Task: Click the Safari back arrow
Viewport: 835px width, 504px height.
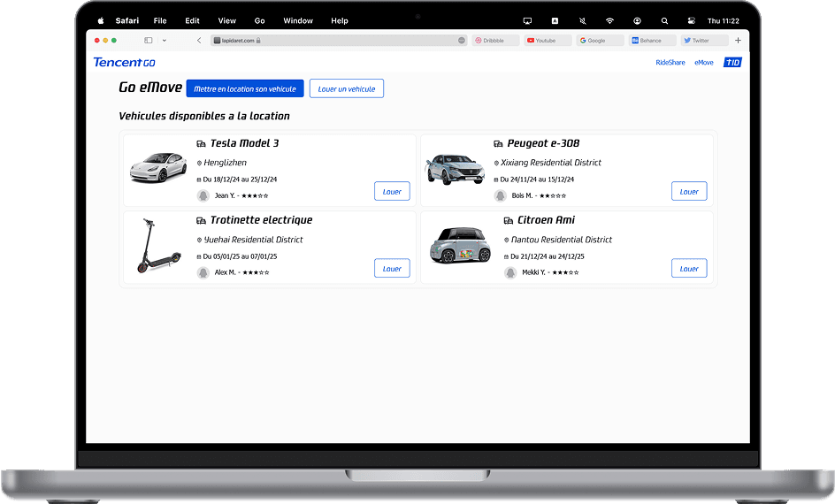Action: (x=199, y=41)
